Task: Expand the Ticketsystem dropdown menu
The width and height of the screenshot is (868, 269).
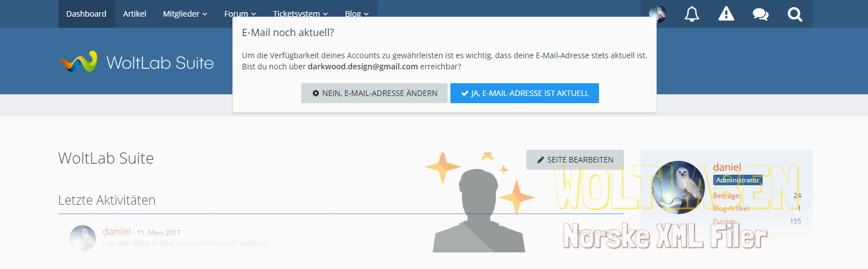Action: (x=300, y=14)
